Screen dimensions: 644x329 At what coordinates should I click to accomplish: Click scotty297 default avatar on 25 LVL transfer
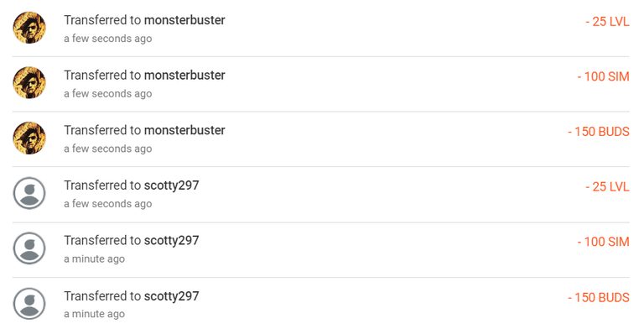(x=29, y=193)
